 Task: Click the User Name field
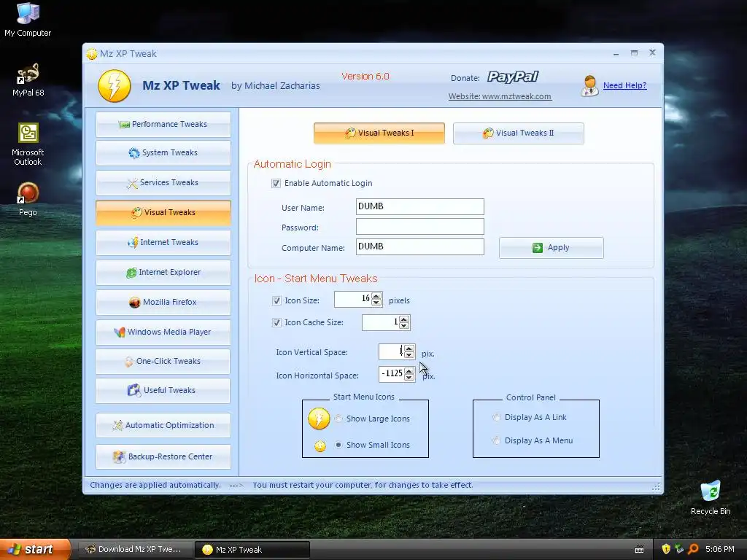click(x=419, y=206)
